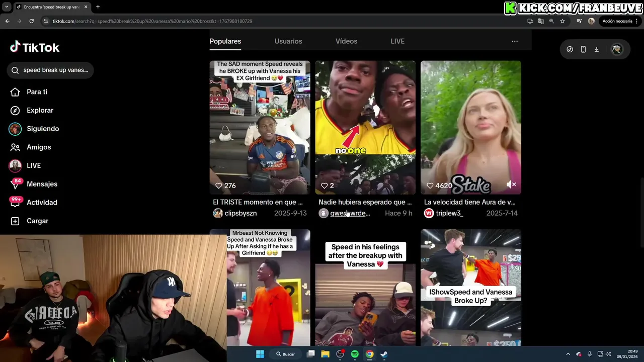Visit the qwea…wrde profile link
644x362 pixels.
coord(350,213)
